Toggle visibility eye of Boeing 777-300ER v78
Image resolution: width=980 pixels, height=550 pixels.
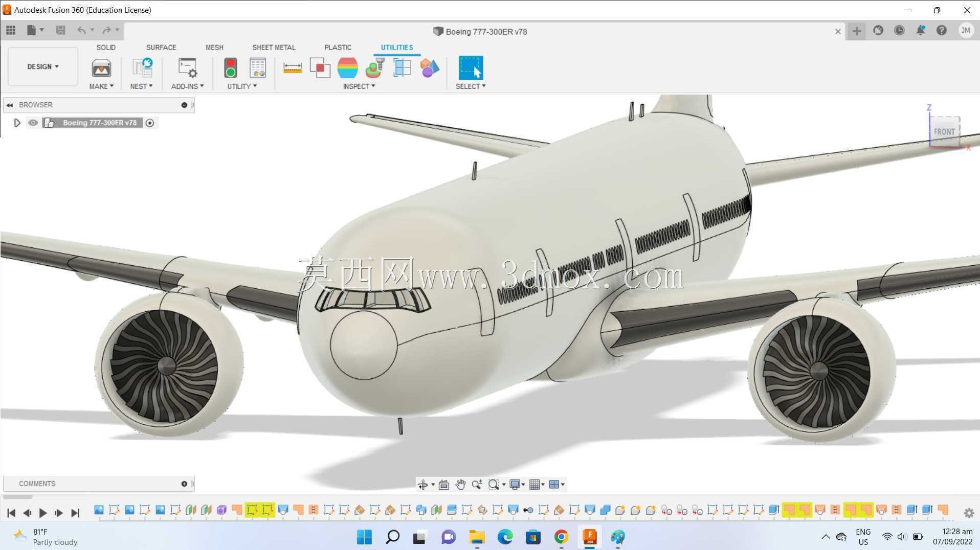point(33,123)
